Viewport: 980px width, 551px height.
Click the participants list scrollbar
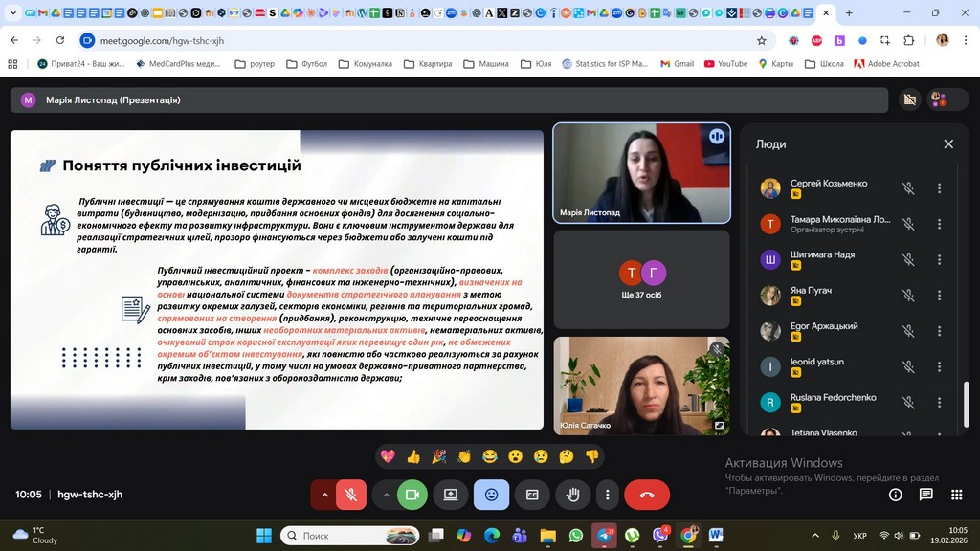(966, 402)
